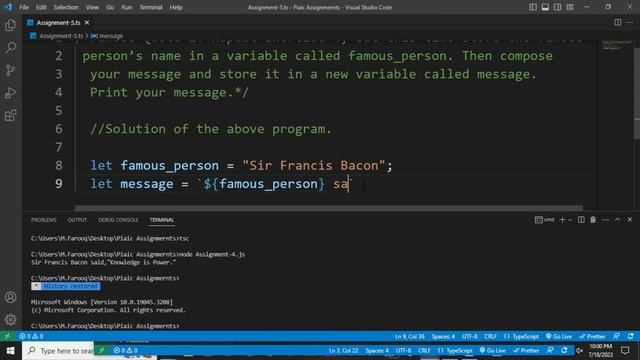Switch to the Problems panel tab
This screenshot has height=360, width=640.
[x=44, y=220]
